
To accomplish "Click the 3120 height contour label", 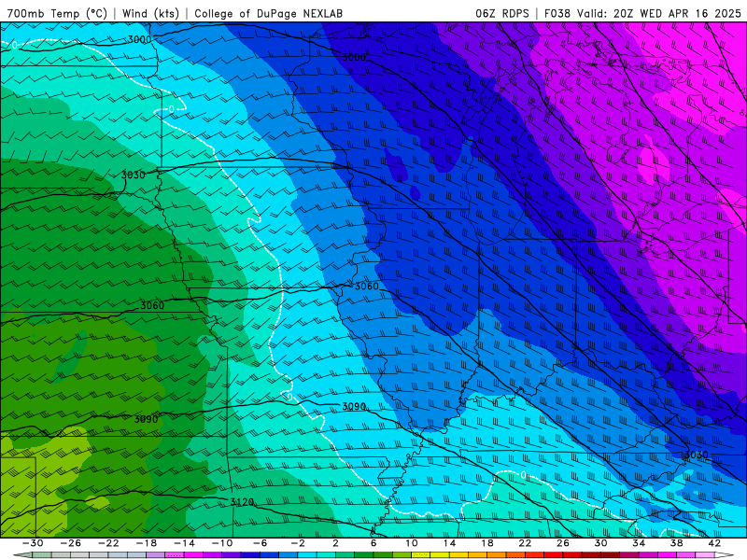I will 242,502.
